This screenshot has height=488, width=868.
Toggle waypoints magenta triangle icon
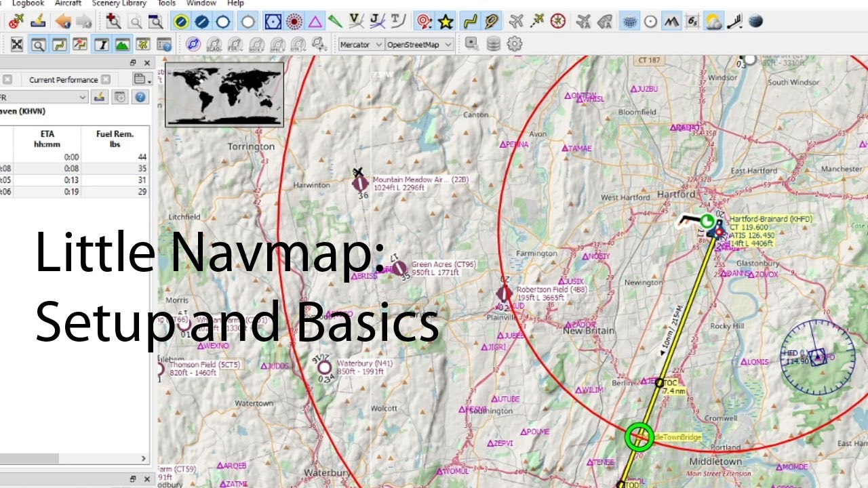tap(315, 22)
